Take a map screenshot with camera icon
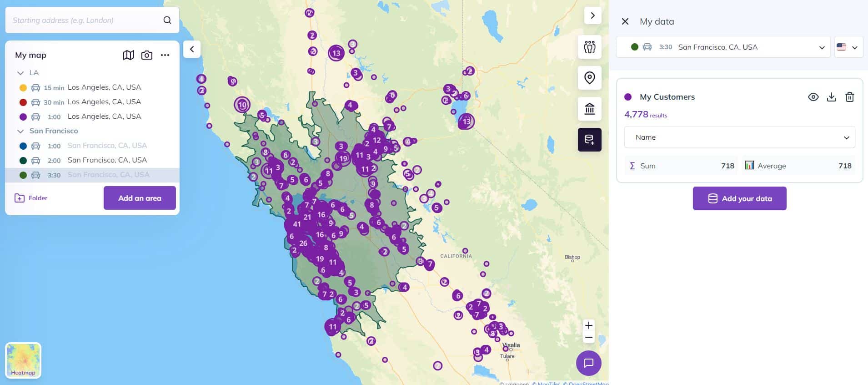Viewport: 868px width, 385px height. pyautogui.click(x=147, y=55)
